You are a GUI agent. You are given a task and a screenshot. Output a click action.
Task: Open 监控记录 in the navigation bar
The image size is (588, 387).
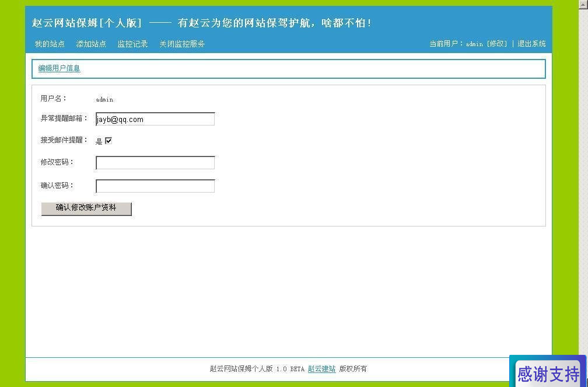click(132, 44)
